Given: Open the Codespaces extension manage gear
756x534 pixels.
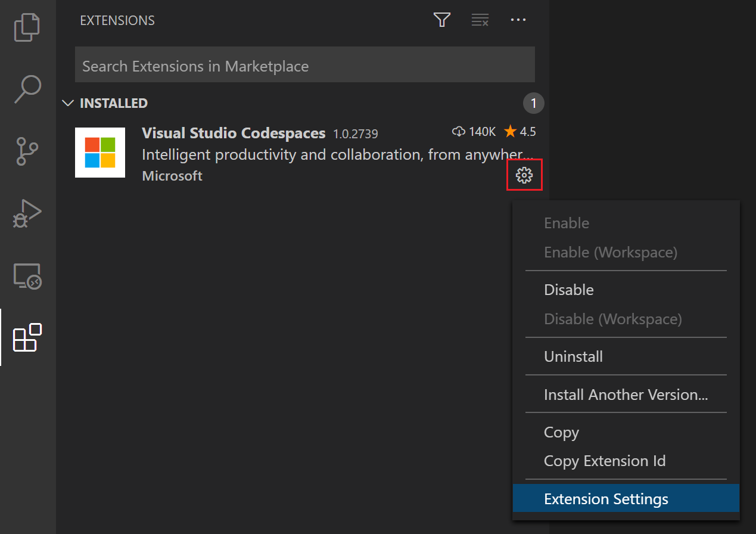Looking at the screenshot, I should point(524,175).
